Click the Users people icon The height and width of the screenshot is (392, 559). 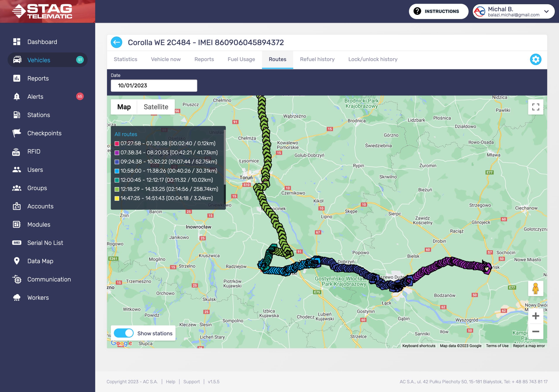click(17, 170)
